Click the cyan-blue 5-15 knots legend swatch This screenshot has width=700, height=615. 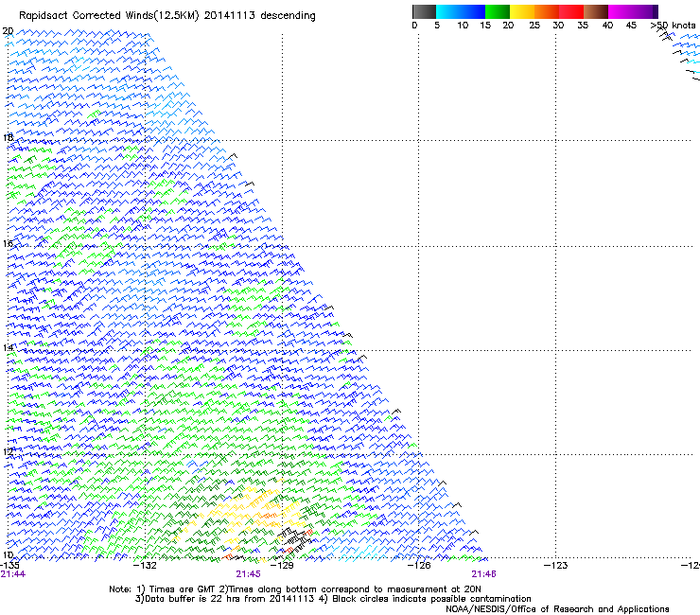[x=461, y=11]
